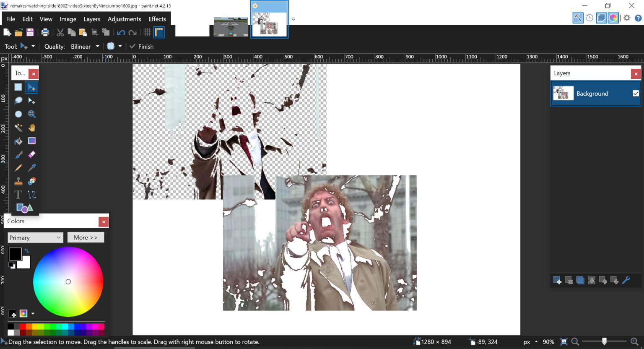Viewport: 644px width, 349px height.
Task: Click the zoom to window icon
Action: [564, 342]
